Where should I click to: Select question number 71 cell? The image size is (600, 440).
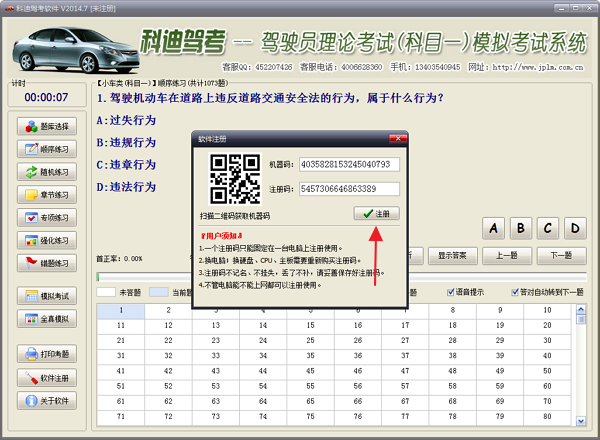[x=121, y=416]
